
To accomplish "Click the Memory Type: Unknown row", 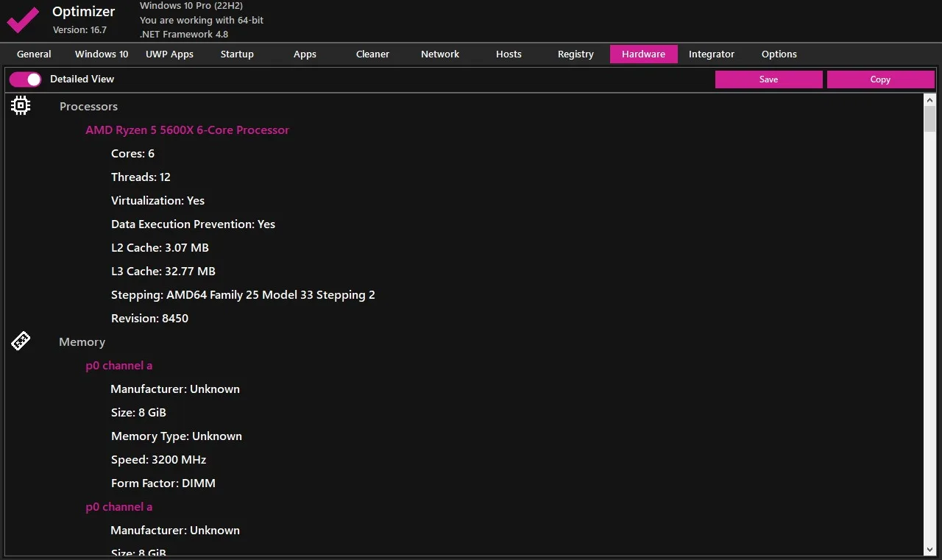I will [x=177, y=436].
